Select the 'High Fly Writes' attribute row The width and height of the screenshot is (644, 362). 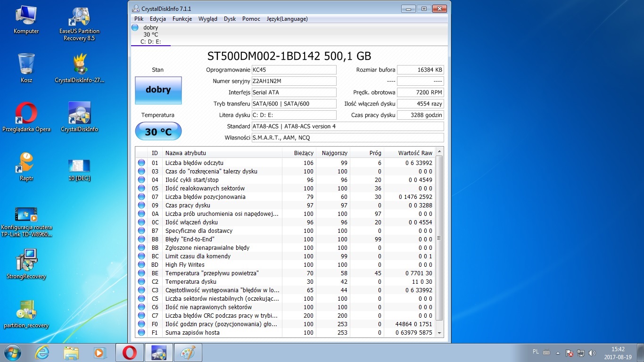coord(285,264)
